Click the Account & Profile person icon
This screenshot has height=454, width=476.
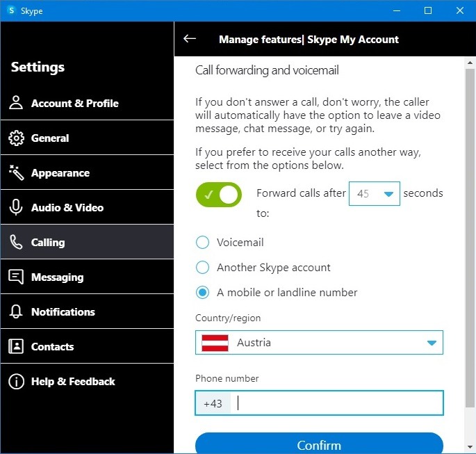pyautogui.click(x=16, y=103)
